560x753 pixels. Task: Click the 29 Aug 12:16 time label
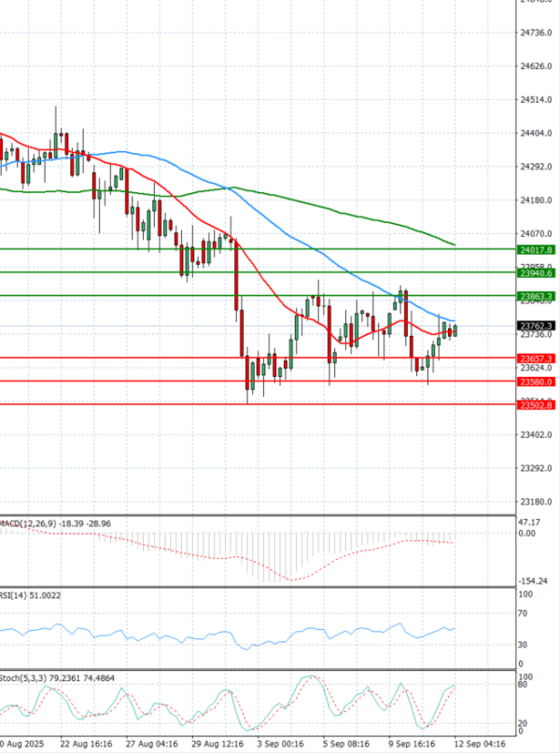(217, 744)
